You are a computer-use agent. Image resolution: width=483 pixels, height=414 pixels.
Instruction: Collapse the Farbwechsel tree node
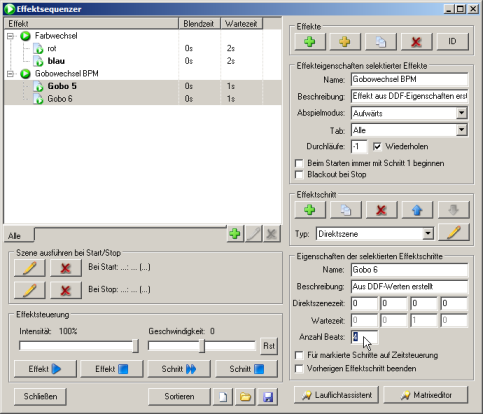pyautogui.click(x=10, y=36)
